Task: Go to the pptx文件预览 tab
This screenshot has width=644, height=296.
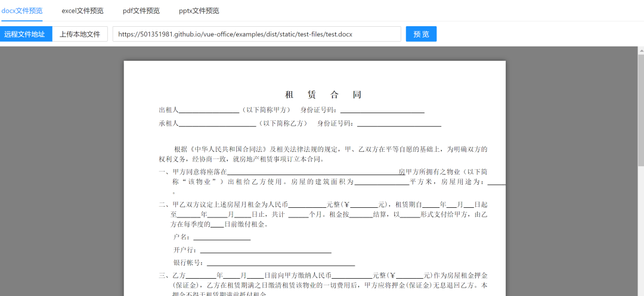Action: click(x=199, y=11)
